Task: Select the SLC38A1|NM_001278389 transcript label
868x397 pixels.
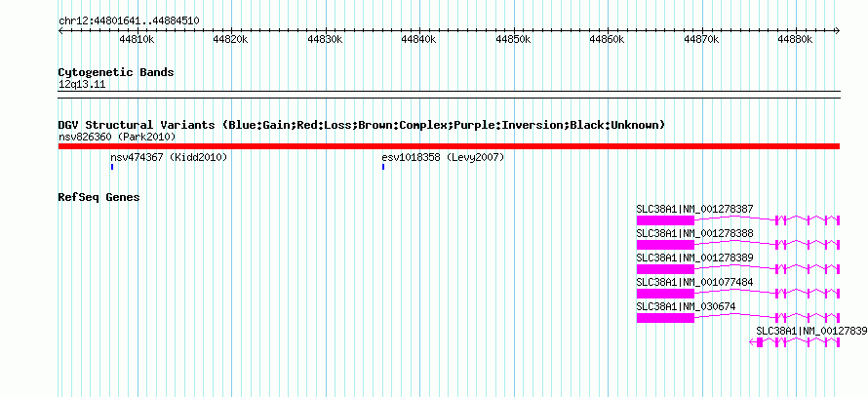Action: [694, 258]
